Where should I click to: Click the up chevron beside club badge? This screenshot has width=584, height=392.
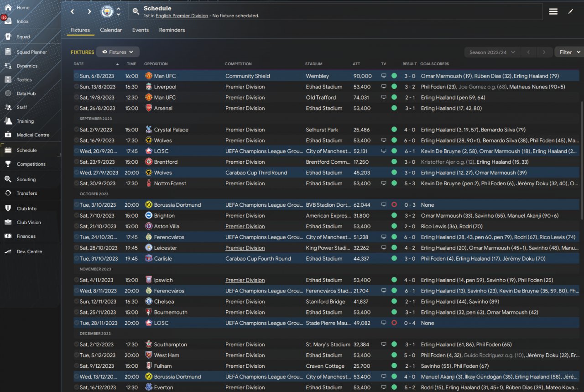119,9
